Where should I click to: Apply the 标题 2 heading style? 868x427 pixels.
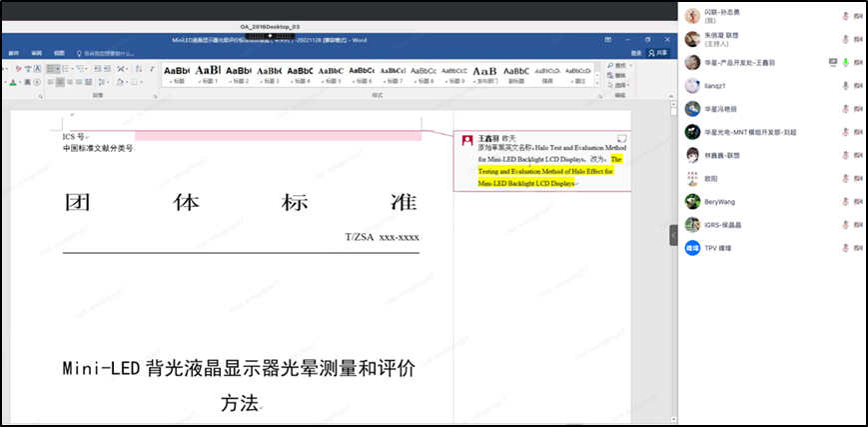tap(239, 74)
